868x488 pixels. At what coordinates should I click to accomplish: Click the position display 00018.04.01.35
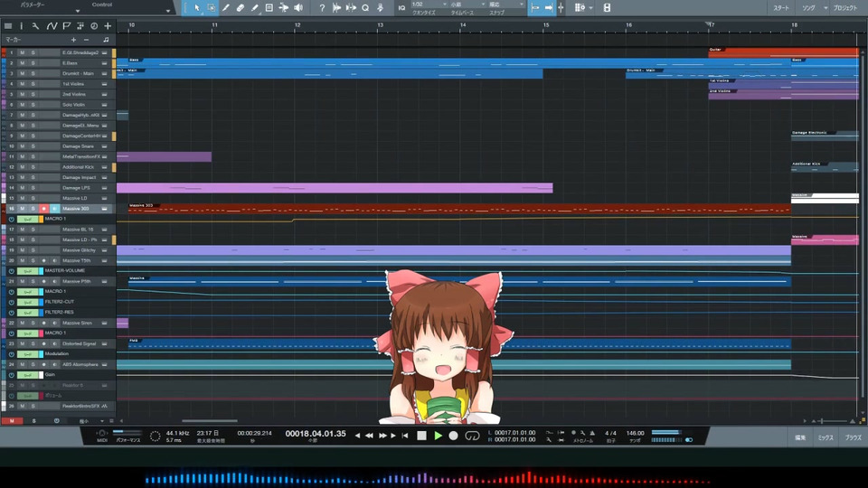point(316,434)
